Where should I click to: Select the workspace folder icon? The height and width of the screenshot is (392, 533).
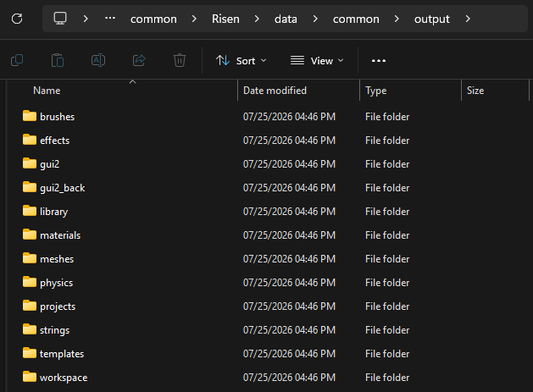tap(30, 377)
